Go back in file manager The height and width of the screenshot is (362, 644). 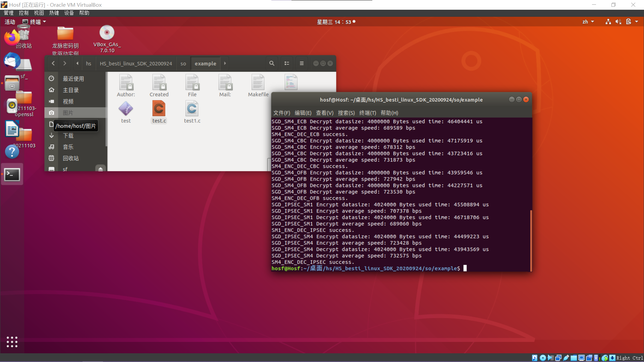[x=53, y=63]
